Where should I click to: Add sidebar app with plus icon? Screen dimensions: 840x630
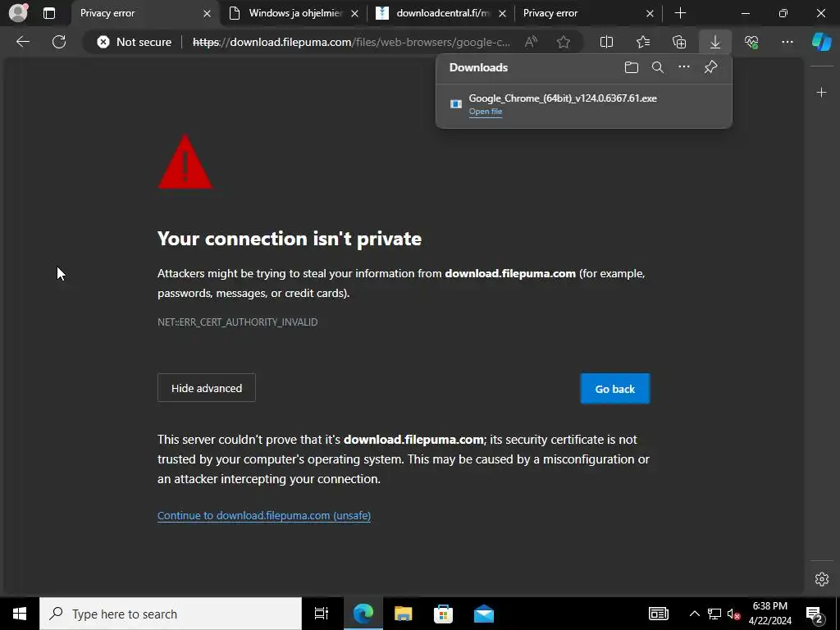pos(822,93)
